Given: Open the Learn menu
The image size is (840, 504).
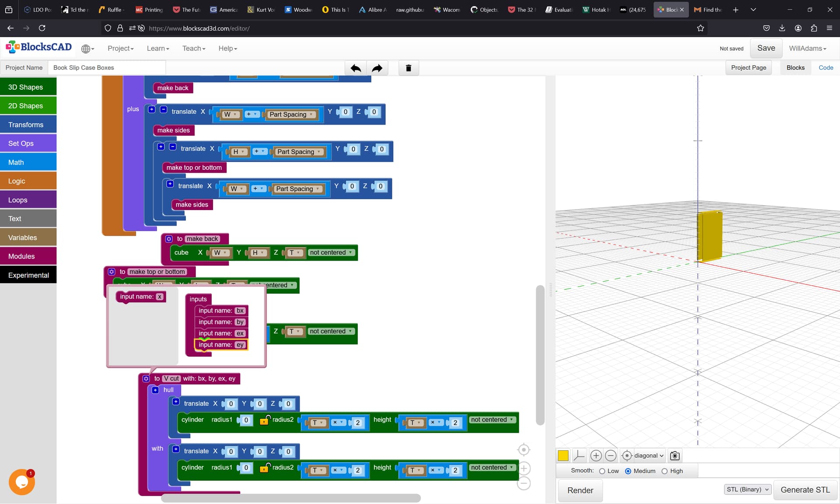Looking at the screenshot, I should pyautogui.click(x=158, y=49).
